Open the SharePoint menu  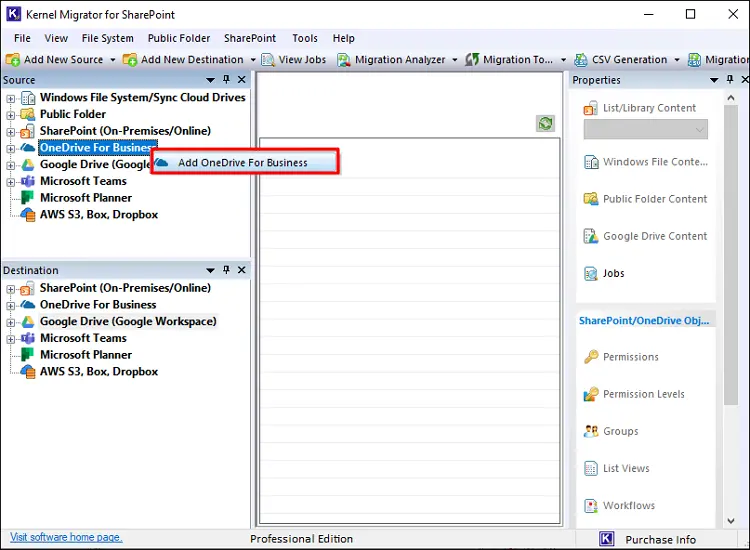click(x=250, y=38)
